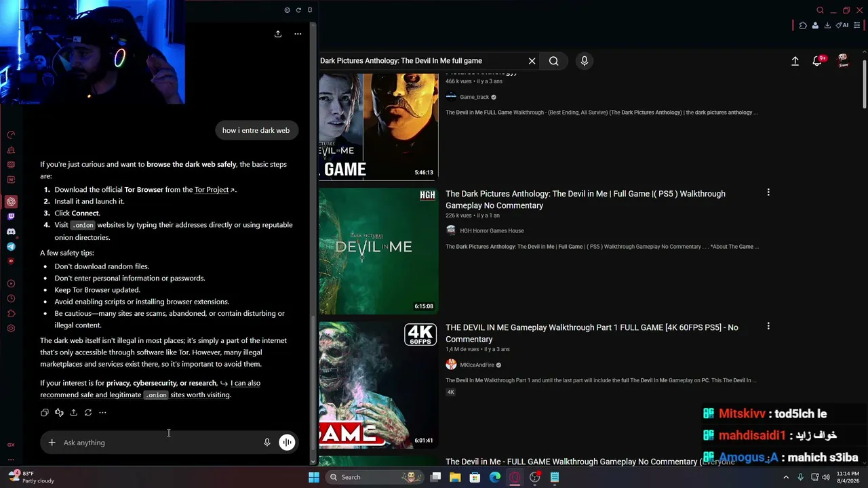The width and height of the screenshot is (868, 488).
Task: Click the recommend safe .onion sites suggestion
Action: [150, 389]
